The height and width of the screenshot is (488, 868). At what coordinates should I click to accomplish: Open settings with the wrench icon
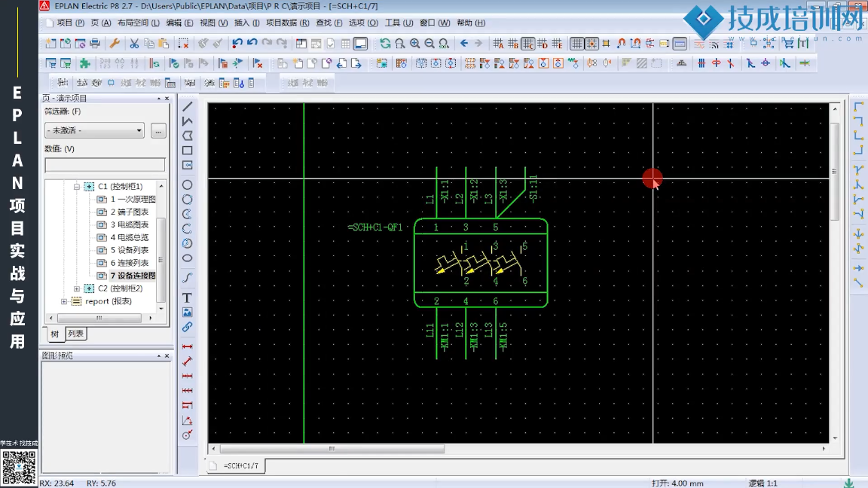(115, 43)
